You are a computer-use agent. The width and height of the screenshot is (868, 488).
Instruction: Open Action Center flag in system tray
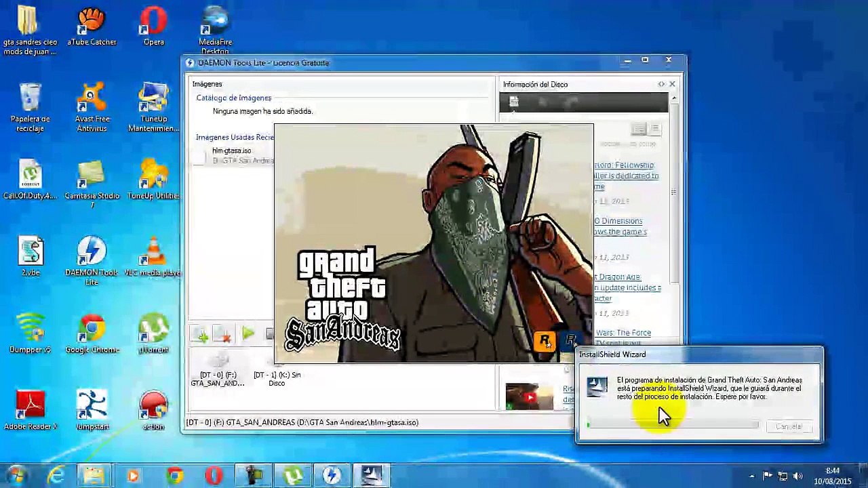tap(767, 476)
